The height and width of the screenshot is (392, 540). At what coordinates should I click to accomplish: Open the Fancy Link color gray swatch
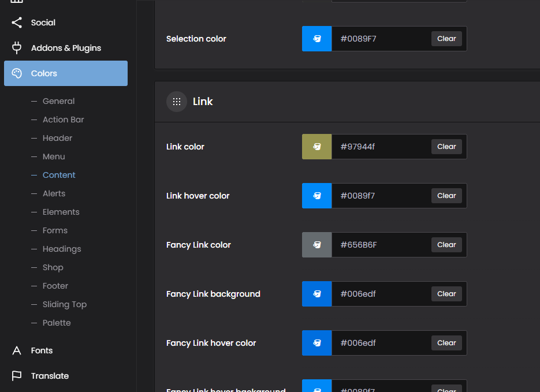316,245
